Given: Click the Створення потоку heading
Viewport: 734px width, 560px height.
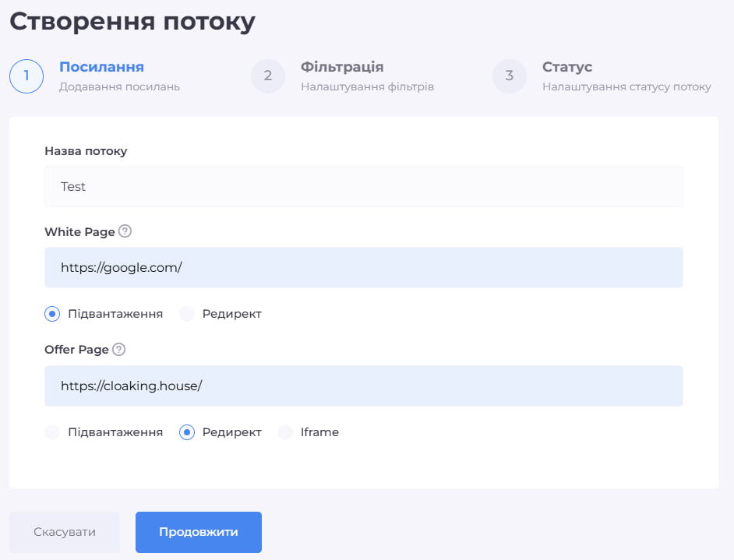Looking at the screenshot, I should point(131,21).
